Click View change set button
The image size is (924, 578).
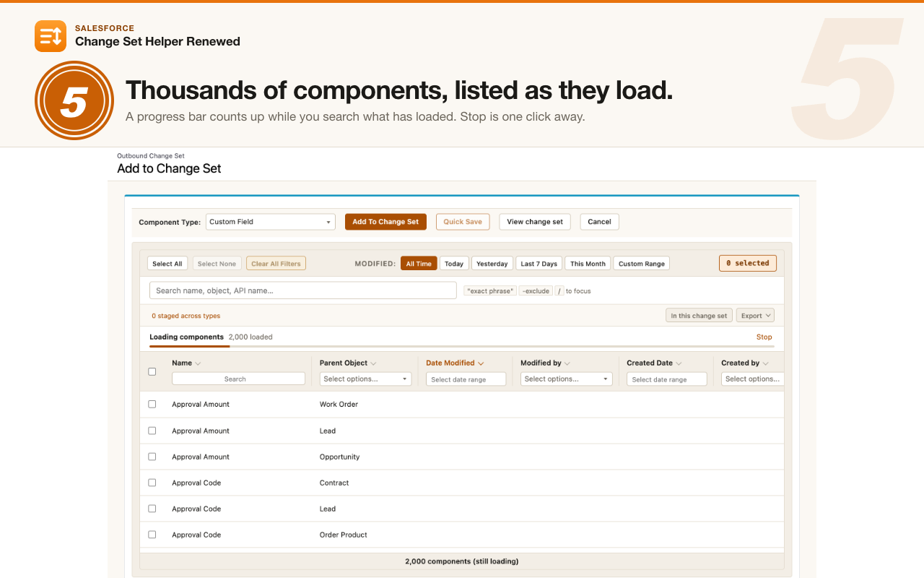coord(535,222)
